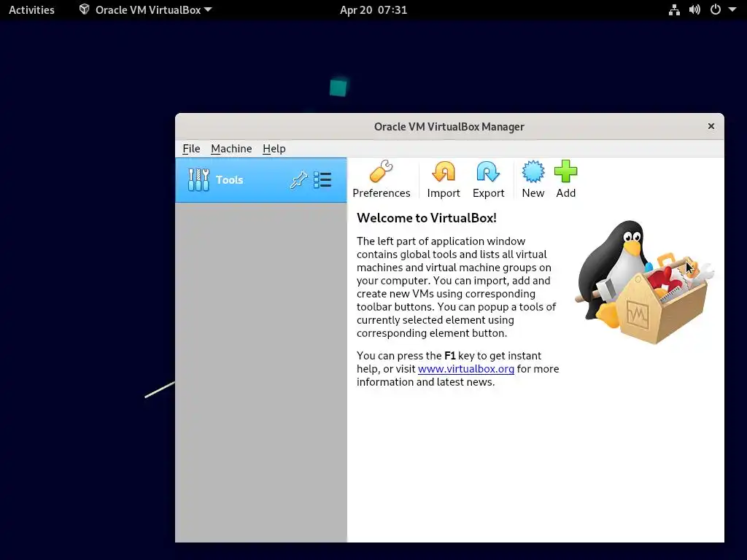Open the Tools list menu icon
Viewport: 747px width, 560px height.
(x=322, y=180)
